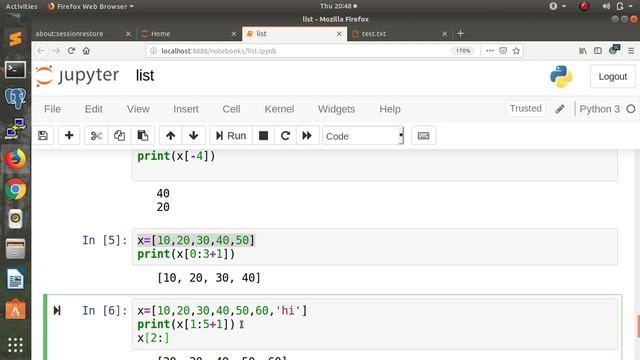Screen dimensions: 640x360
Task: Open Sublime Text from the dock
Action: pos(15,39)
